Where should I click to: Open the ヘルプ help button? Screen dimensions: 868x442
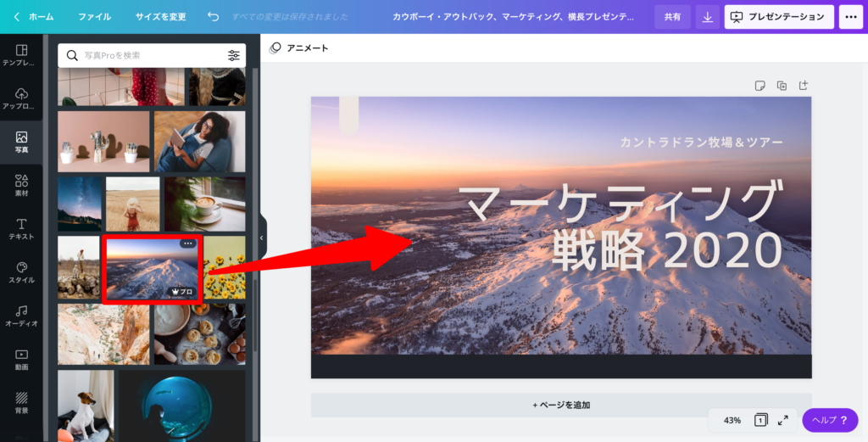pos(830,421)
